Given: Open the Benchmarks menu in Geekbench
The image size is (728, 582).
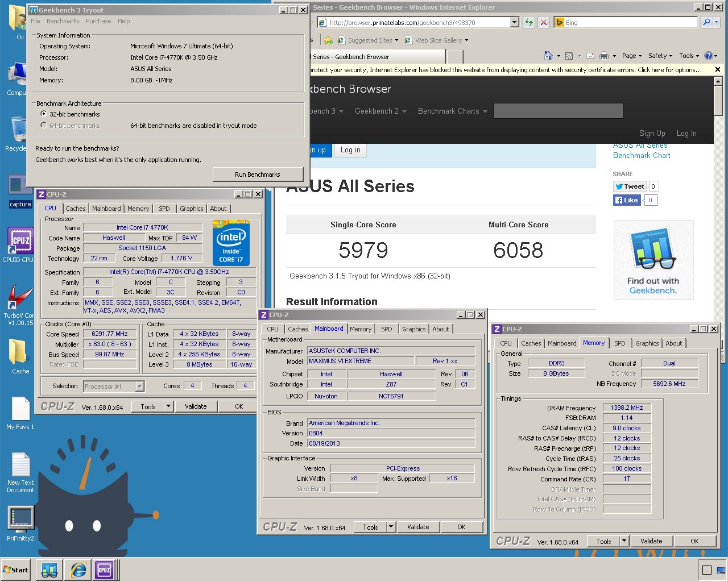Looking at the screenshot, I should point(63,21).
